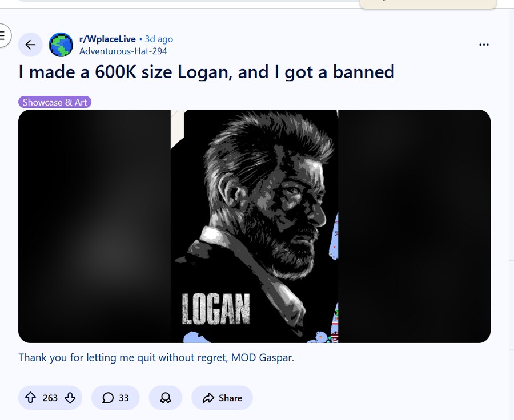Open the post's three-dot options menu
514x420 pixels.
[484, 45]
